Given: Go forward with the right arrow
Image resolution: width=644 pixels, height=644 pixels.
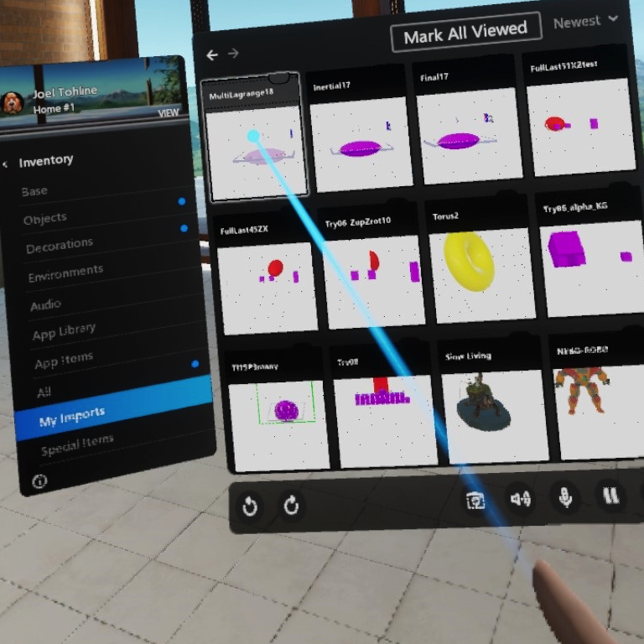Looking at the screenshot, I should pos(234,54).
